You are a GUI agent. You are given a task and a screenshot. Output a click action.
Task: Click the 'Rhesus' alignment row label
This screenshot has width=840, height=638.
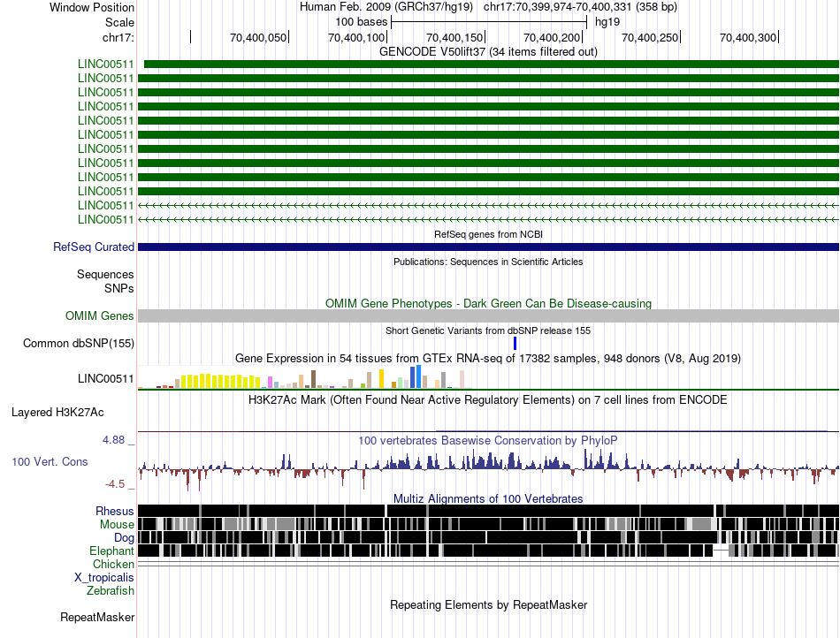point(115,511)
